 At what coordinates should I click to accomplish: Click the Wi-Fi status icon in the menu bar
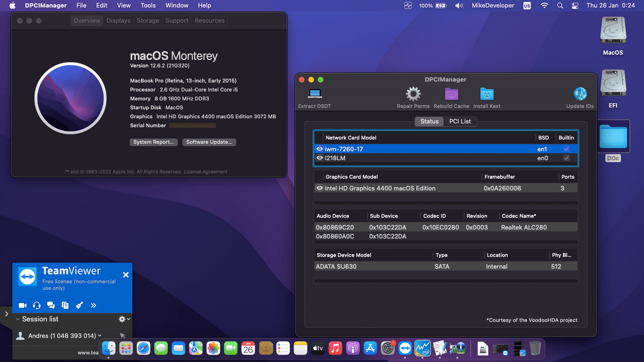pos(545,6)
